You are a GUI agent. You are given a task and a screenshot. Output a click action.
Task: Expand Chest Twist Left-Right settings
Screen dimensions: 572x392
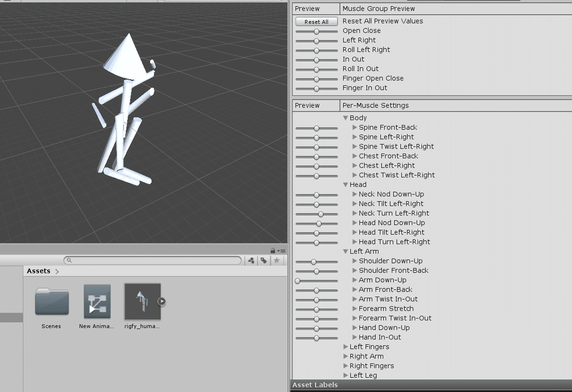[355, 175]
